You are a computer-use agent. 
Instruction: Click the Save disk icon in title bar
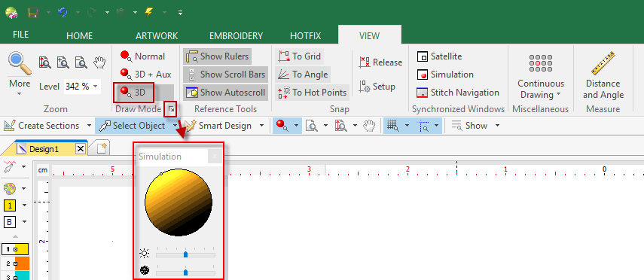tap(33, 12)
